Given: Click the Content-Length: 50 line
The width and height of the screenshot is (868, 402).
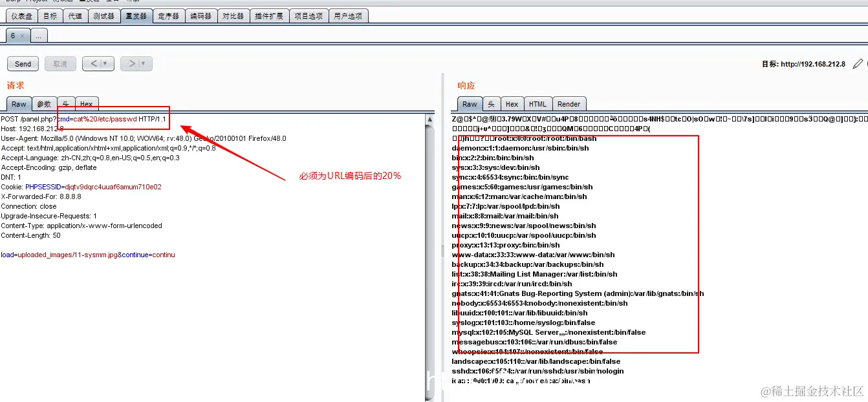Looking at the screenshot, I should 31,235.
